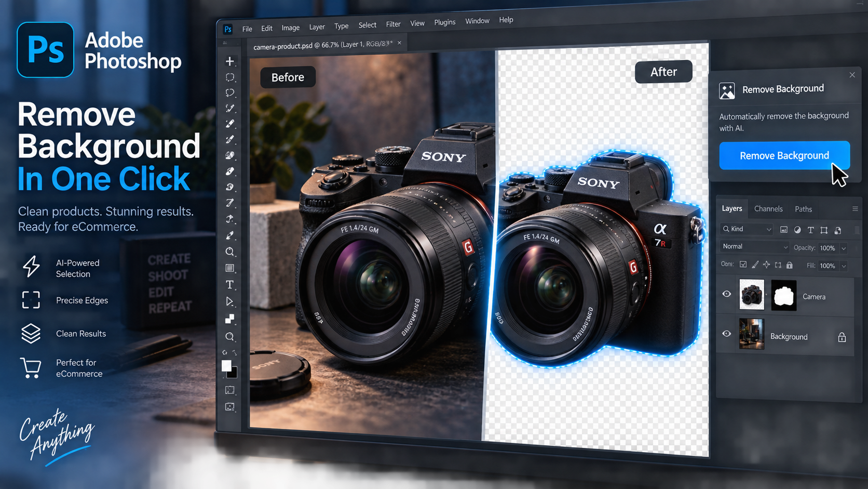Click the black background color swatch

[234, 373]
